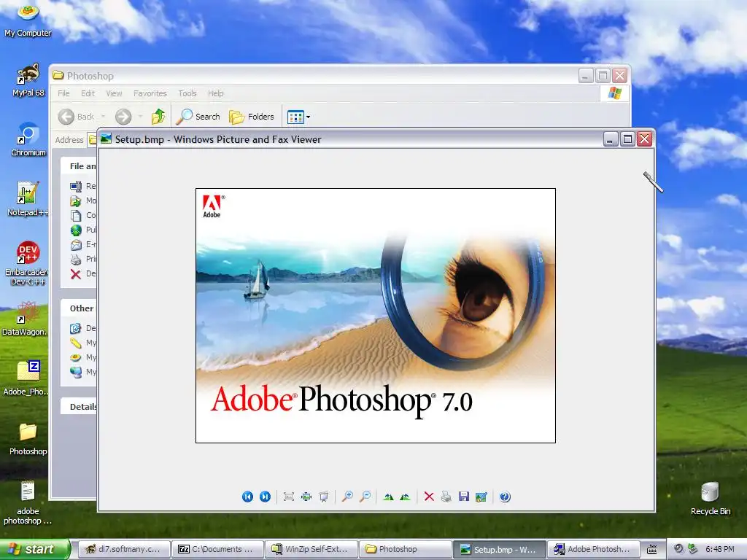Go to next image in Picture Viewer
747x560 pixels.
pos(265,497)
